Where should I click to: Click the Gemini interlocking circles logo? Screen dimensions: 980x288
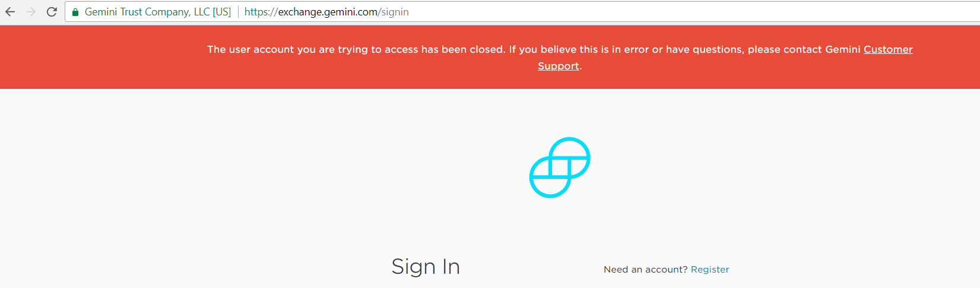click(560, 168)
